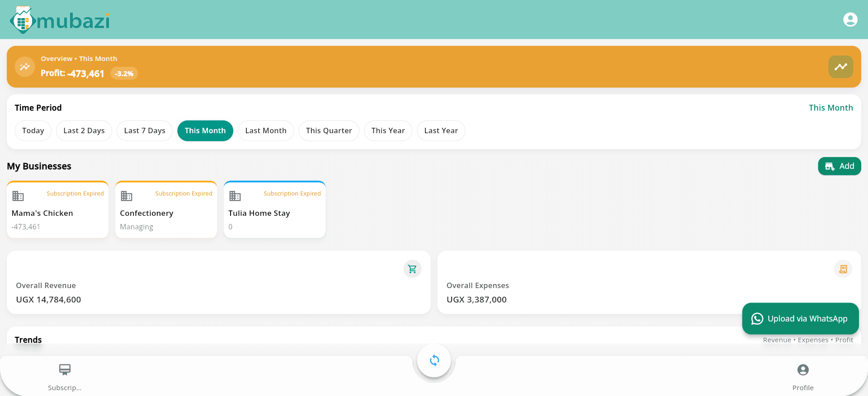Click the overview sparkle chart icon

[25, 67]
